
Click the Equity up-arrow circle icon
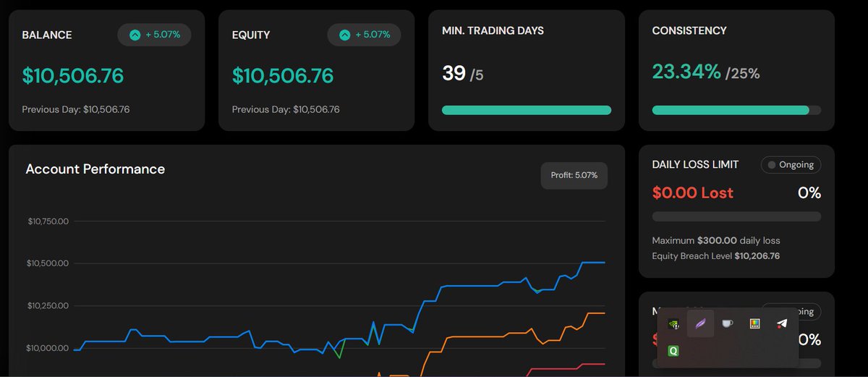pos(345,35)
